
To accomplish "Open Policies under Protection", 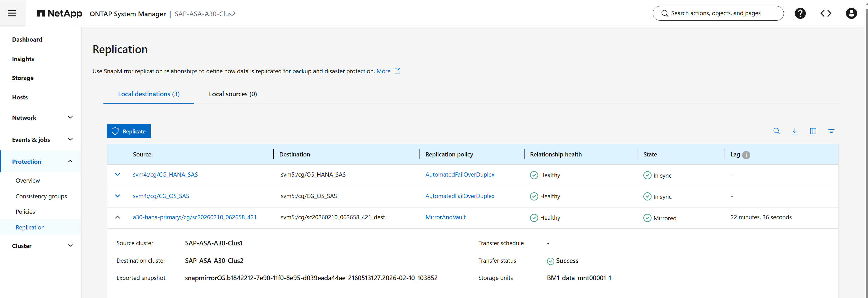I will (x=25, y=212).
